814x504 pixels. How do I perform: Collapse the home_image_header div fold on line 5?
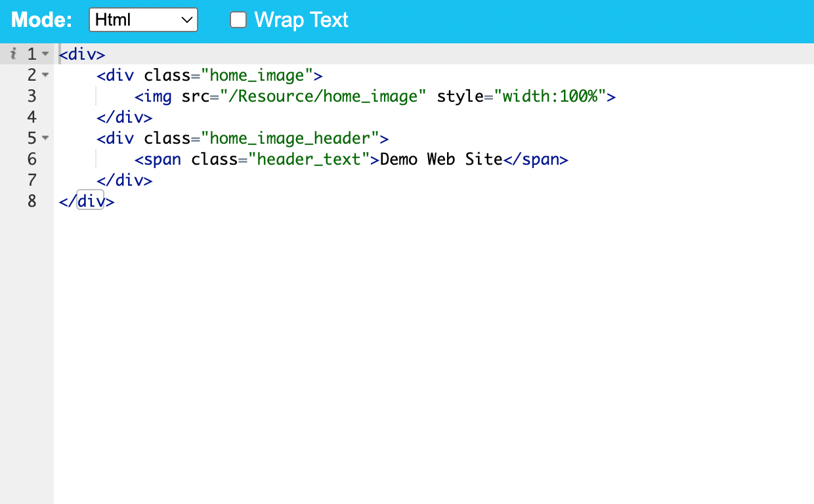click(45, 138)
